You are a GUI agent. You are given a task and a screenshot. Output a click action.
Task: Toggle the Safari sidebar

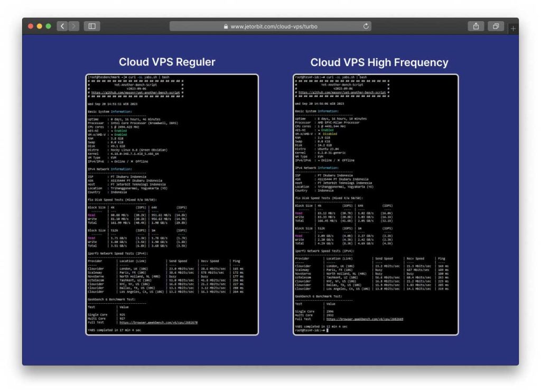91,25
